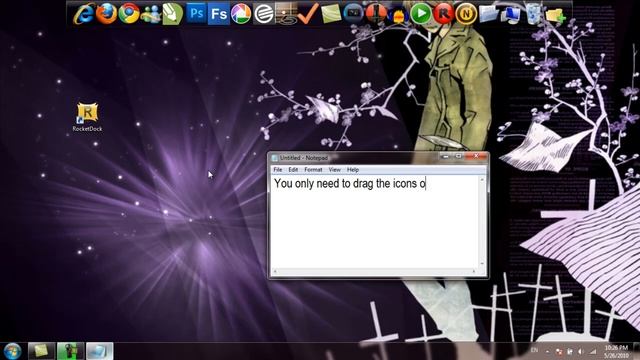Open the red round dock icon

376,13
